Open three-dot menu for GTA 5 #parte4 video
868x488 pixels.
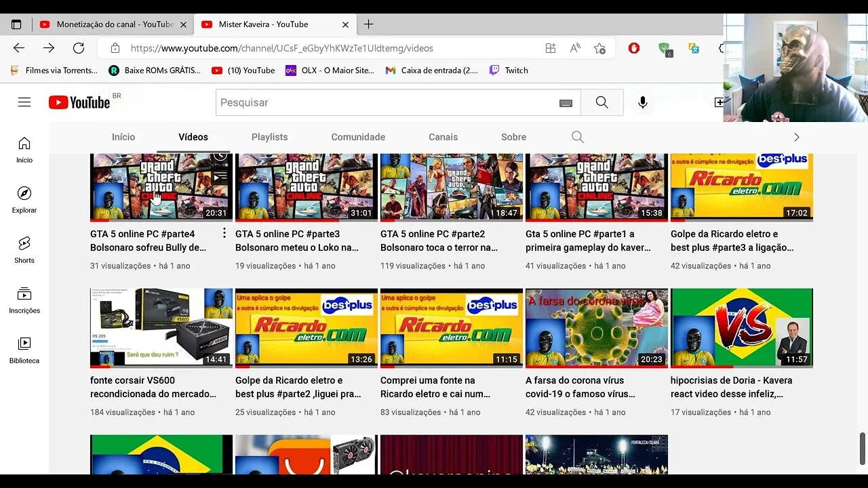point(224,233)
